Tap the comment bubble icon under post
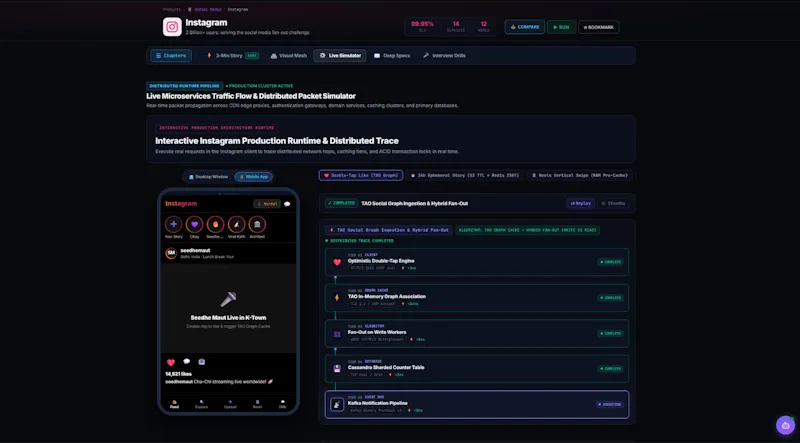This screenshot has width=800, height=443. click(187, 361)
